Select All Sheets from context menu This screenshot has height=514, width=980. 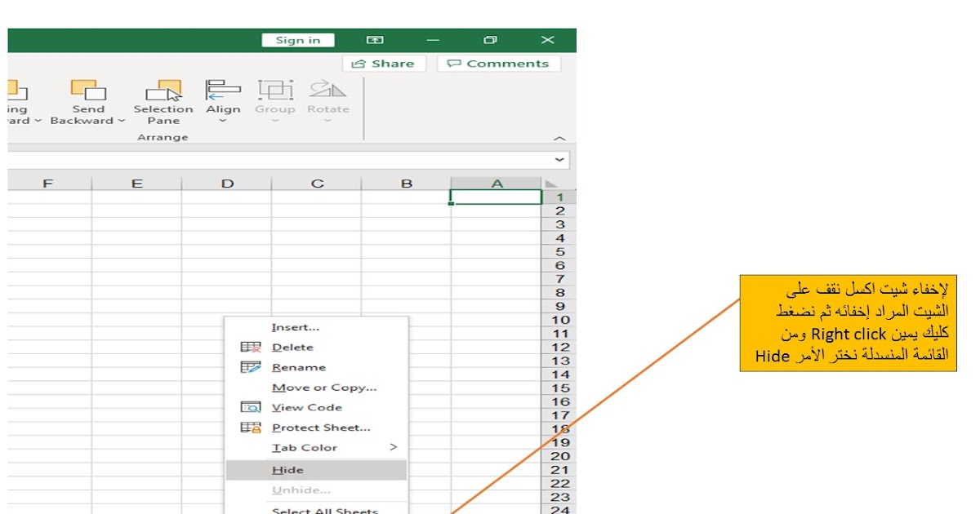click(324, 510)
